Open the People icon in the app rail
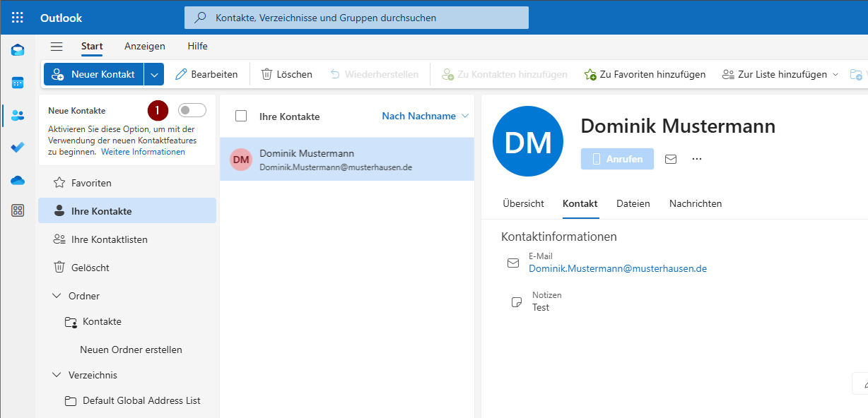This screenshot has height=418, width=868. click(x=18, y=115)
